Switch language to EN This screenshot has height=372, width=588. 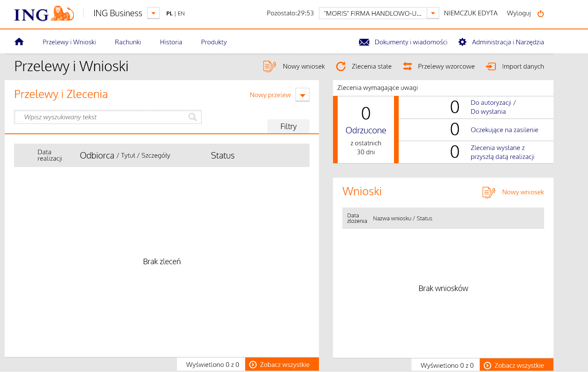coord(181,14)
